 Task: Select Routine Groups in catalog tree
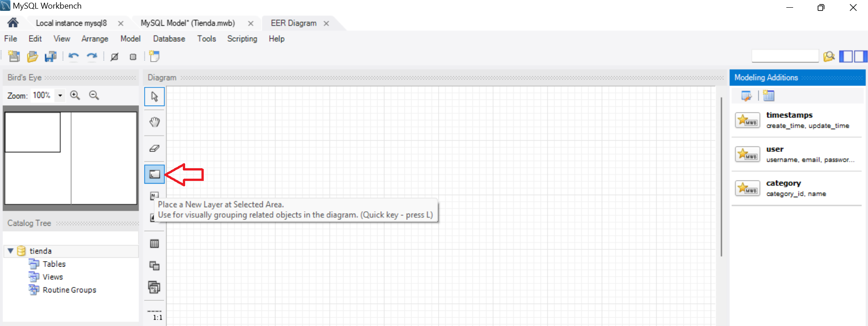pyautogui.click(x=69, y=290)
